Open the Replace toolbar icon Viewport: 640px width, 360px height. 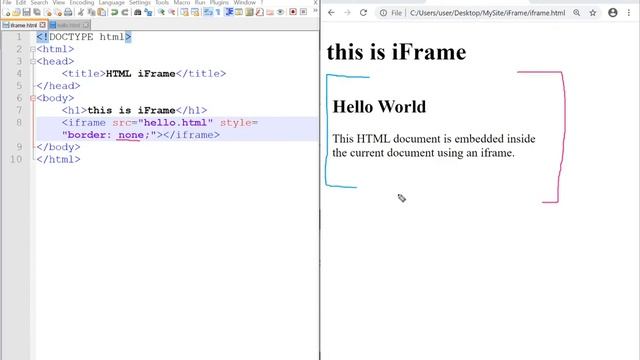coord(148,12)
